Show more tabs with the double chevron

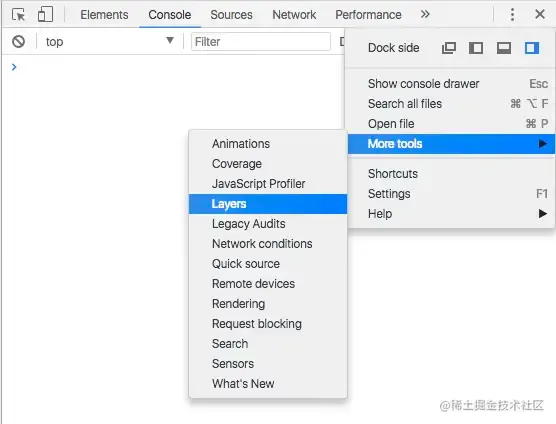pos(425,15)
